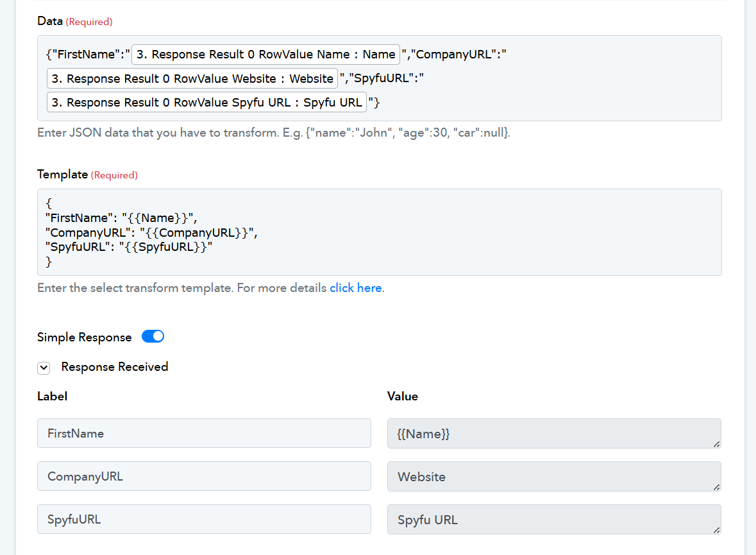Click the resize handle of {{Name}} value box
The height and width of the screenshot is (555, 756).
tap(716, 443)
